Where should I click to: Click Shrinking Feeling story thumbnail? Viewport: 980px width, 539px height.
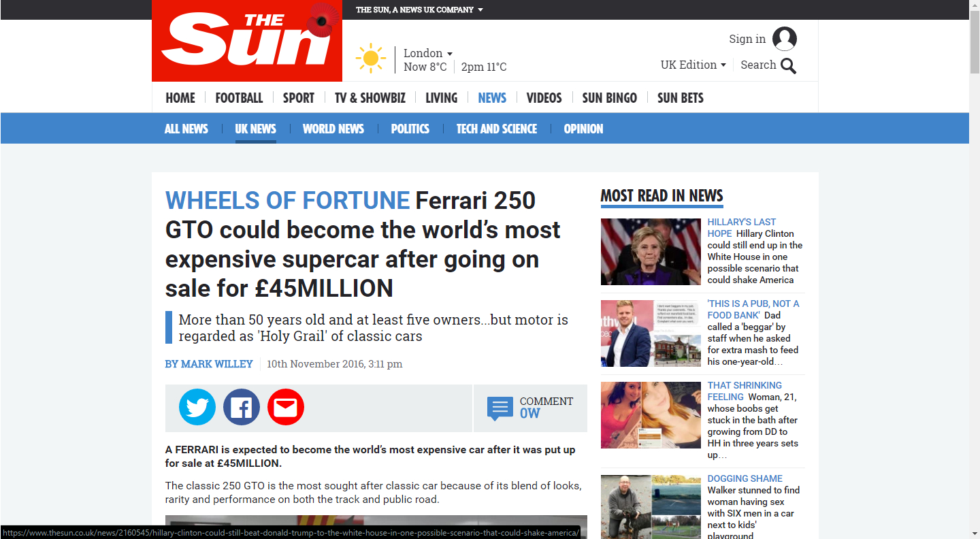651,415
